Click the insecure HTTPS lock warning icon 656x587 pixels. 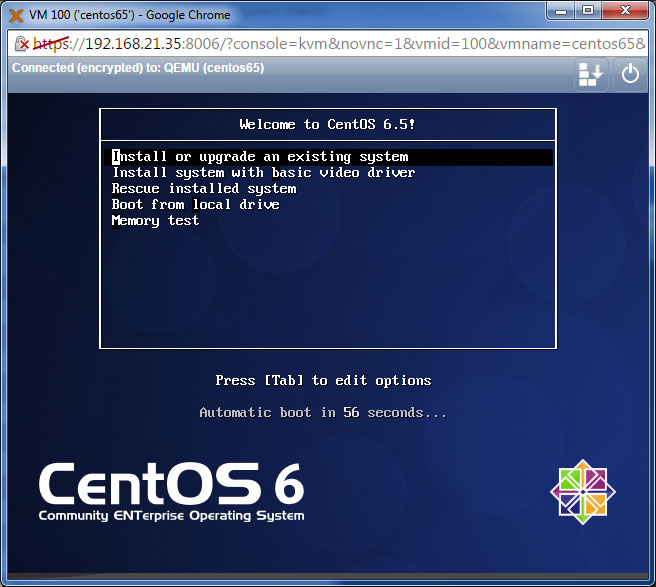point(21,44)
